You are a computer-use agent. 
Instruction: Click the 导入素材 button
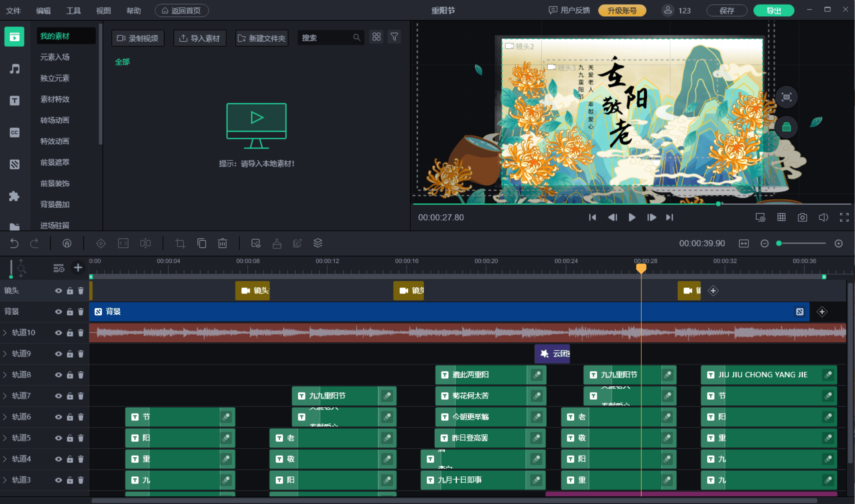[200, 38]
